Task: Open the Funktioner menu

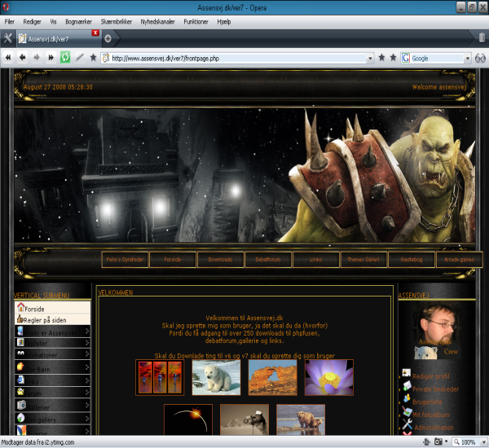Action: [x=196, y=22]
